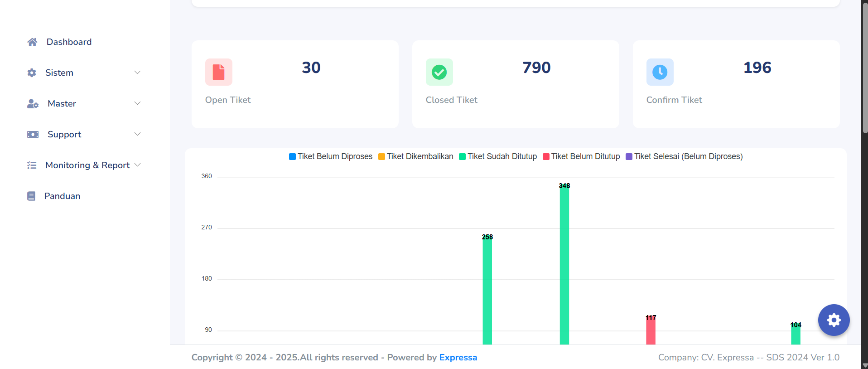Click the Master users icon
Image resolution: width=868 pixels, height=369 pixels.
(33, 104)
